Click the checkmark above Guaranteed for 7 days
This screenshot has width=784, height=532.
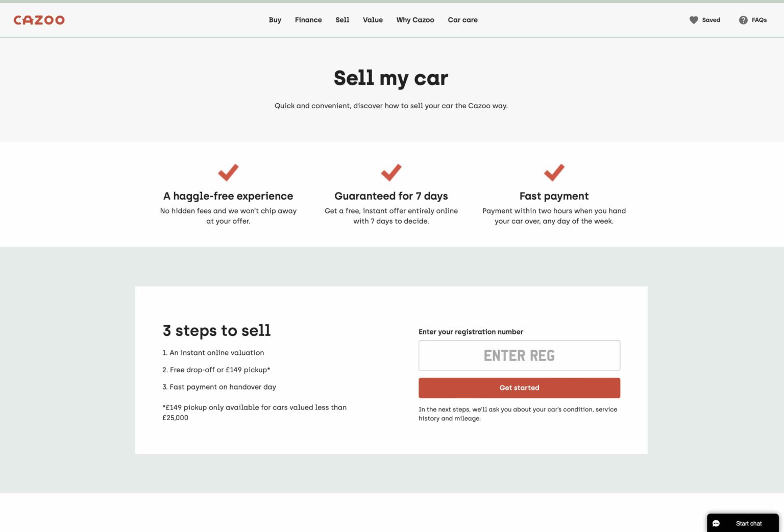[391, 173]
